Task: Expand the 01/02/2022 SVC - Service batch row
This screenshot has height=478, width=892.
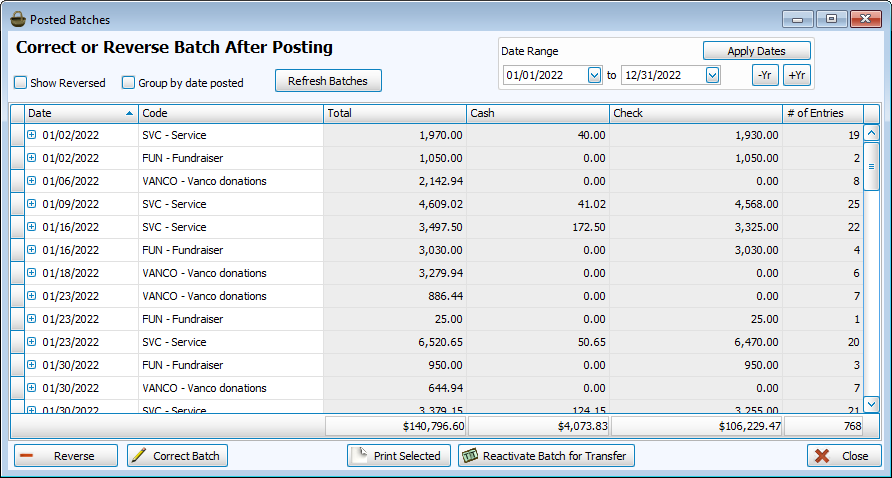Action: (31, 135)
